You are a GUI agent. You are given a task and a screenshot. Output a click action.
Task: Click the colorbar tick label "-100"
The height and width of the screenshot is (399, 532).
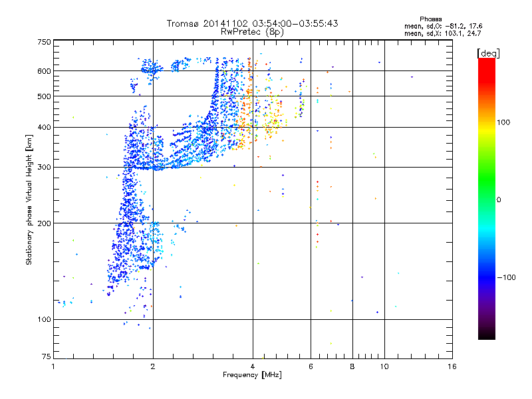pos(506,277)
